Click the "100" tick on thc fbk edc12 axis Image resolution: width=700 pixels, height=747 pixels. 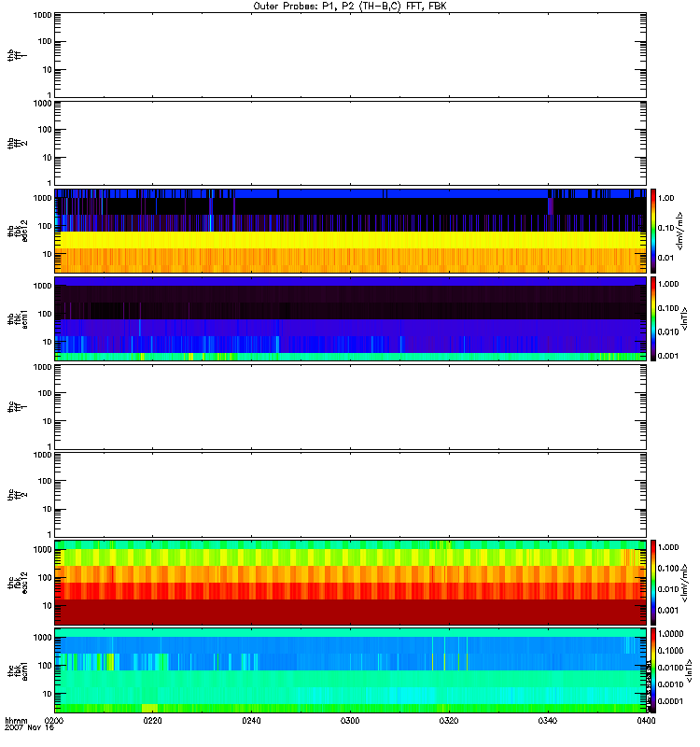[44, 578]
